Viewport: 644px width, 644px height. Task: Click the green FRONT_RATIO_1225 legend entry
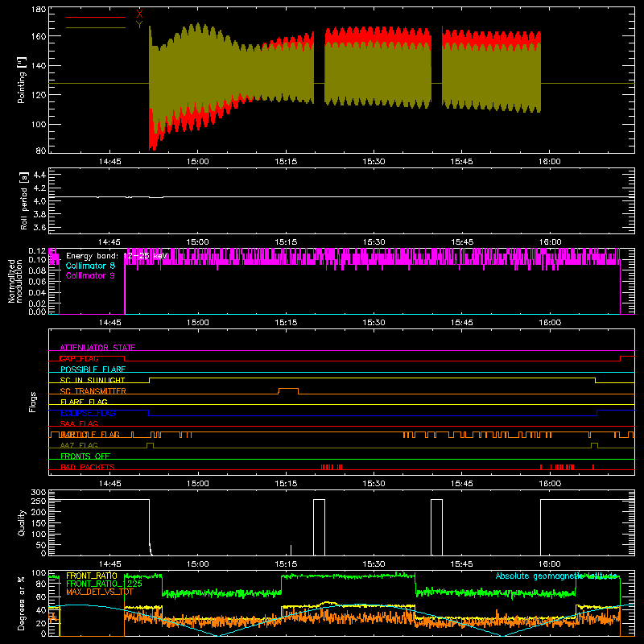[105, 584]
